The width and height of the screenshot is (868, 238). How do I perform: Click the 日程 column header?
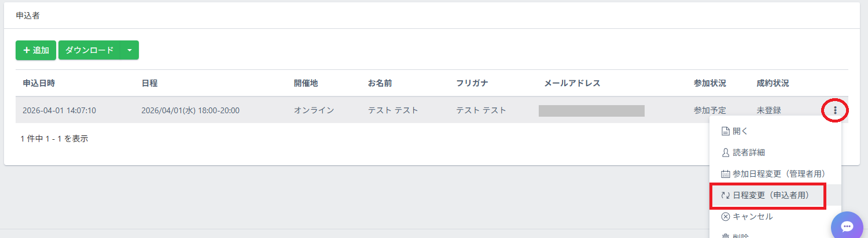click(149, 83)
